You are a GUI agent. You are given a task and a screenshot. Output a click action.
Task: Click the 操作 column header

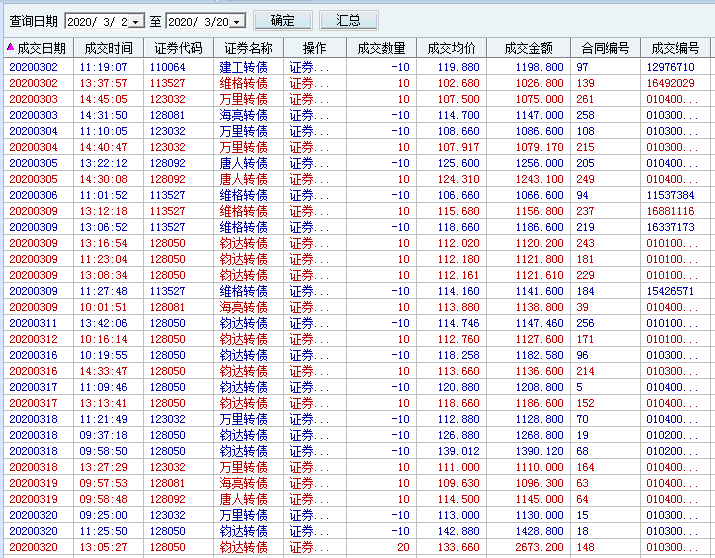pyautogui.click(x=315, y=48)
